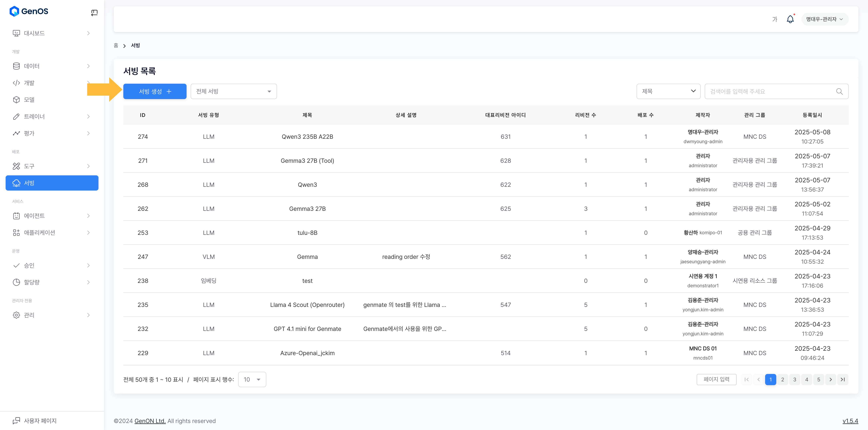The image size is (868, 430).
Task: Click the notification bell icon
Action: (790, 19)
